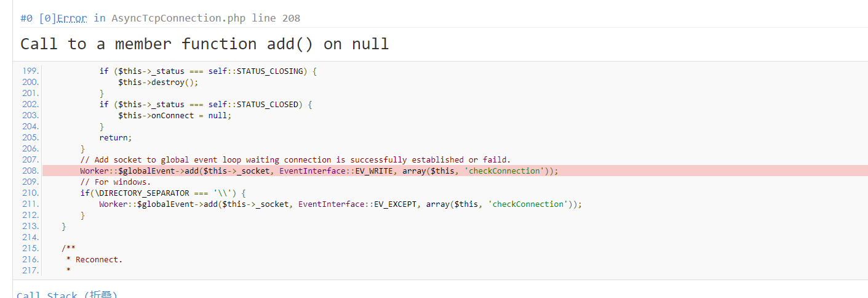Click the return statement on line 205

(x=116, y=137)
